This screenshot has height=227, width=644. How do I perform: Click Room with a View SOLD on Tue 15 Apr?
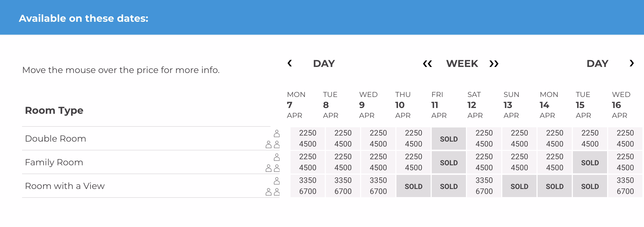click(x=590, y=186)
